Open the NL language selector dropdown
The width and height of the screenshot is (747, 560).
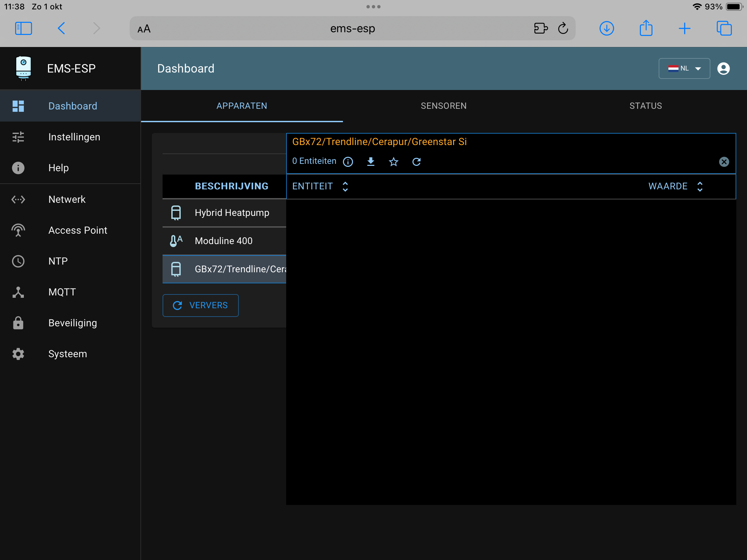click(684, 68)
